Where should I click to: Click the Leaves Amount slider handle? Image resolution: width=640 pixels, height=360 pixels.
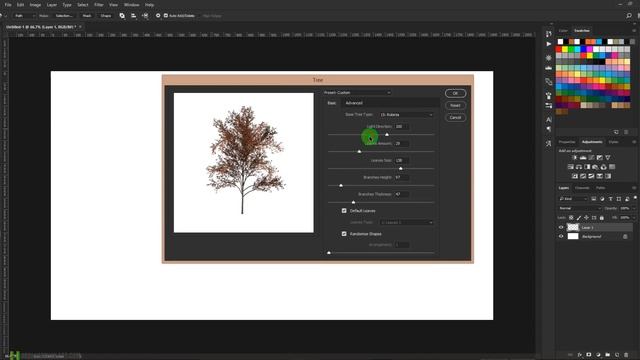coord(359,151)
